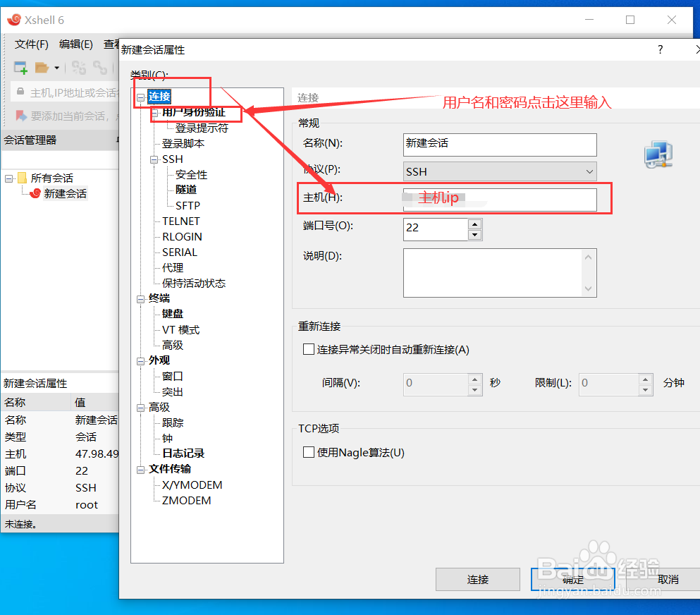Viewport: 700px width, 615px height.
Task: Click the 连接 button
Action: [x=478, y=579]
